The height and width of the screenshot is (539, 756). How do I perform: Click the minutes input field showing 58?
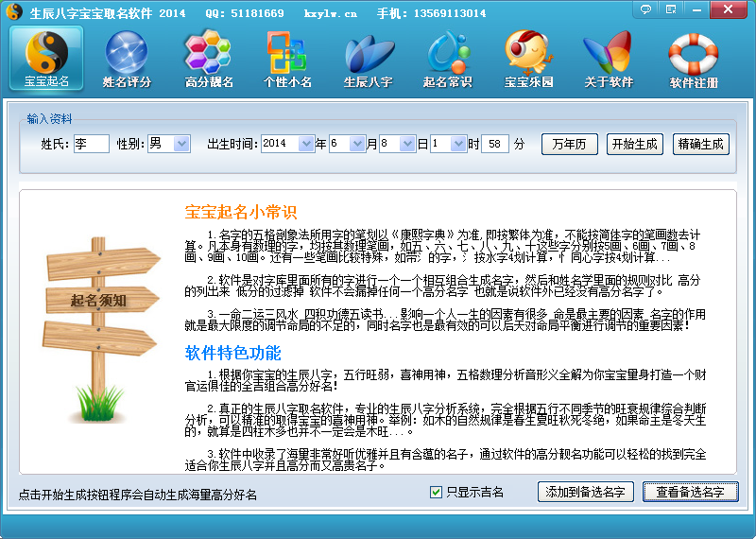pyautogui.click(x=495, y=144)
